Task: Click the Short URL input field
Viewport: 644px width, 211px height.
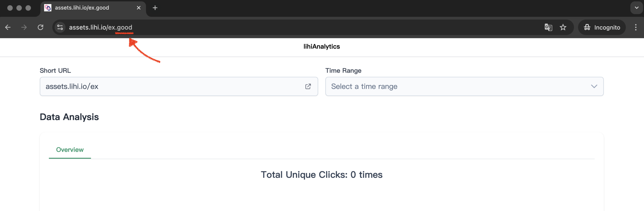Action: click(171, 87)
